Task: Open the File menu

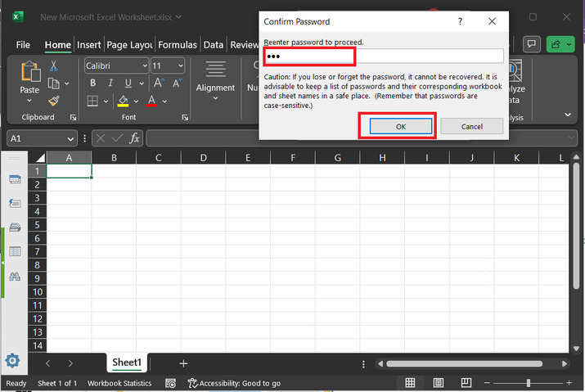Action: (x=23, y=45)
